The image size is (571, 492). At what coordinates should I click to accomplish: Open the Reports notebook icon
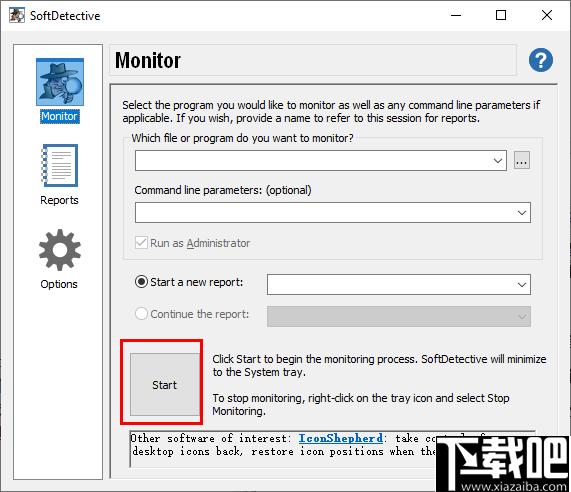click(x=60, y=166)
